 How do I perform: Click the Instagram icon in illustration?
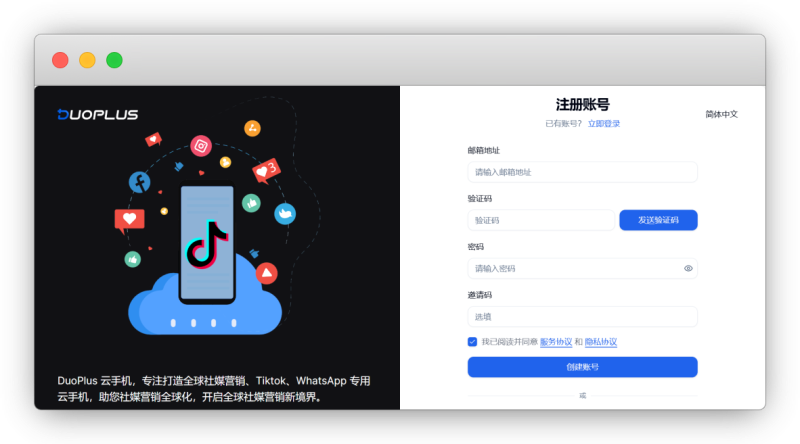[201, 146]
